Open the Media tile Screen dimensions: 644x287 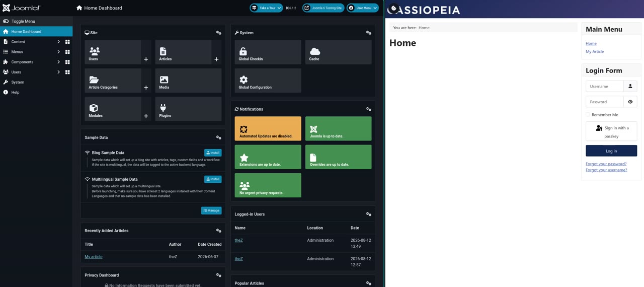[x=188, y=81]
